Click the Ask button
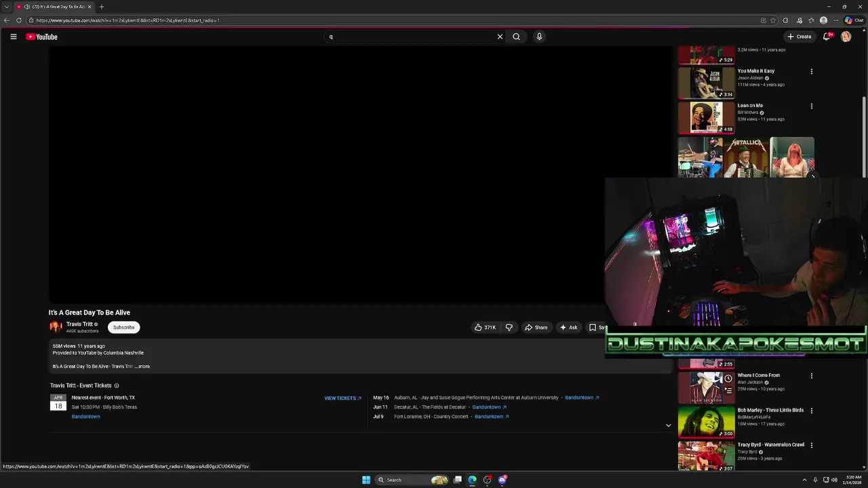Image resolution: width=868 pixels, height=488 pixels. click(568, 327)
